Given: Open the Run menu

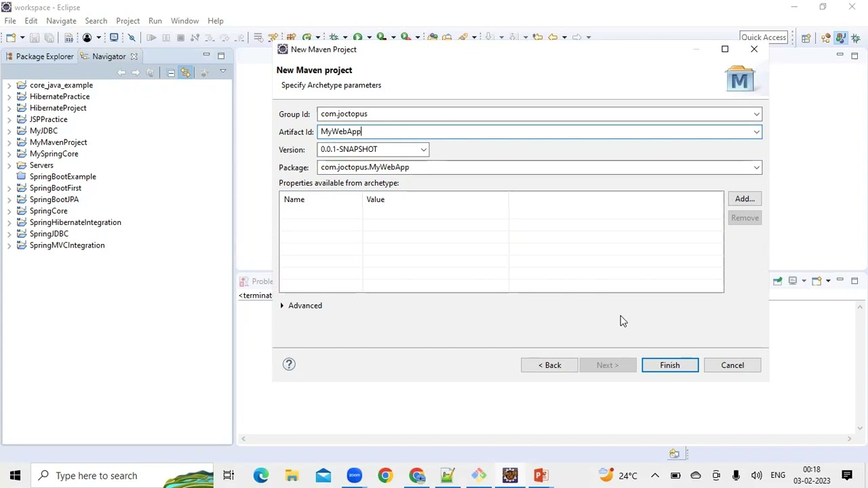Looking at the screenshot, I should (x=155, y=21).
